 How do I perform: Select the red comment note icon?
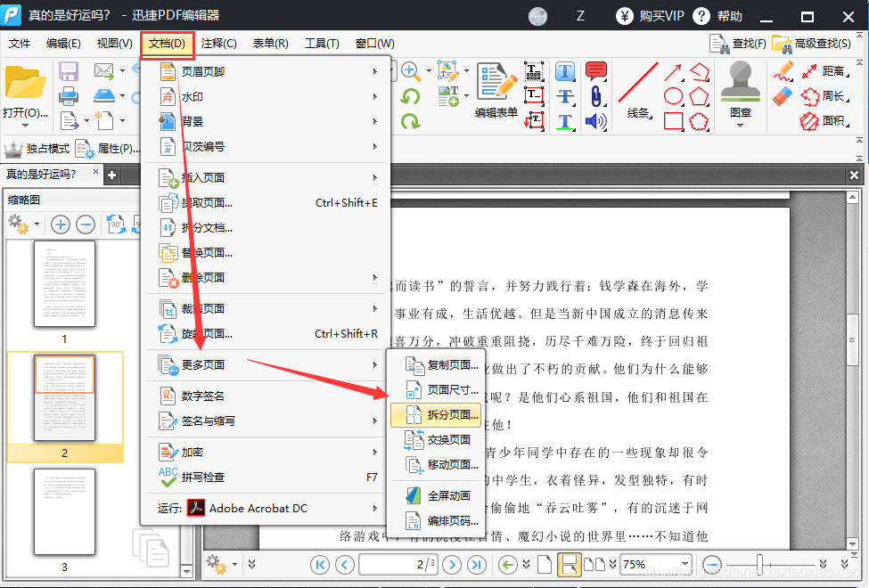point(595,71)
